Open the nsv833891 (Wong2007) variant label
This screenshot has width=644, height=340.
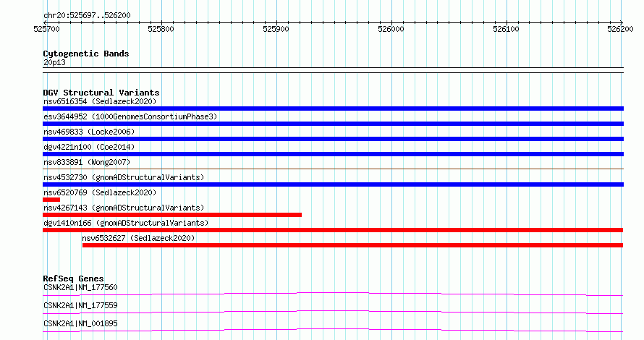pyautogui.click(x=87, y=162)
